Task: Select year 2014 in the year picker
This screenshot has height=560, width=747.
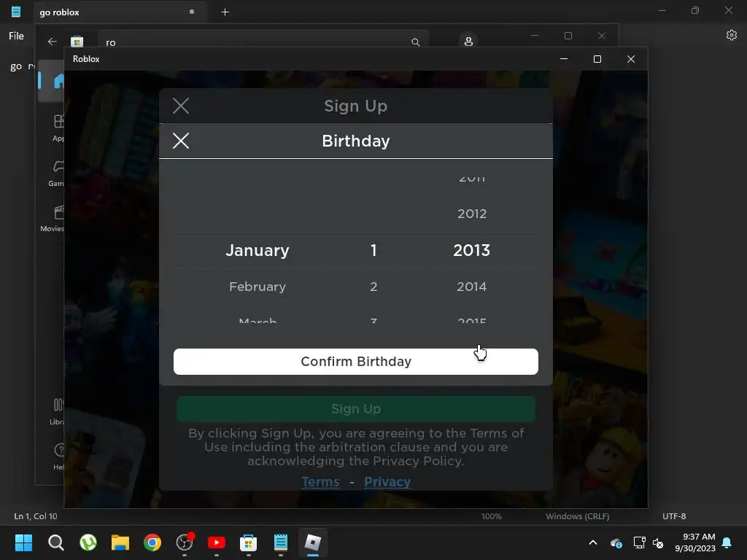Action: click(472, 287)
